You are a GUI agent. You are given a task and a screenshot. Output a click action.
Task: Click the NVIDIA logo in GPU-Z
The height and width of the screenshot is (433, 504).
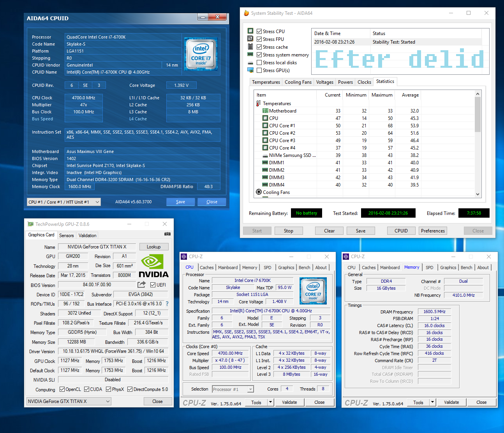[153, 266]
